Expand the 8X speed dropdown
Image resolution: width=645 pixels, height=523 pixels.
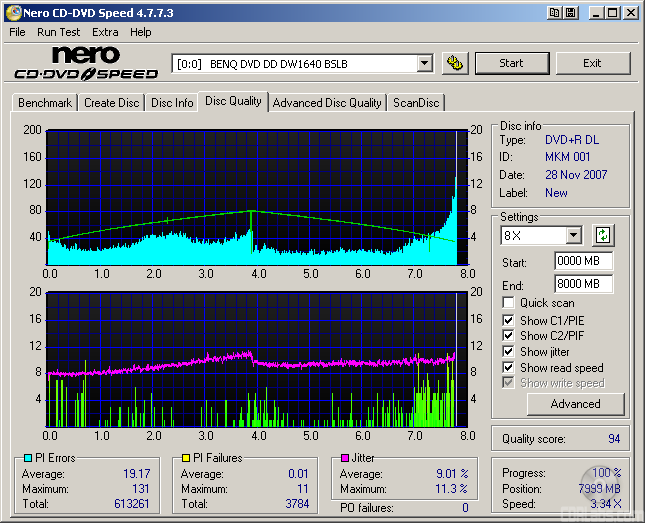[x=573, y=236]
